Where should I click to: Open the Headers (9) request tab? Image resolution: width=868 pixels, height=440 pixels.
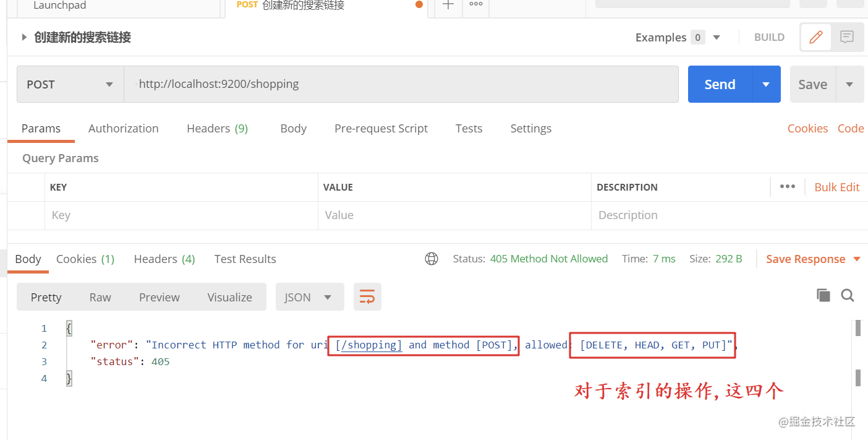[218, 128]
